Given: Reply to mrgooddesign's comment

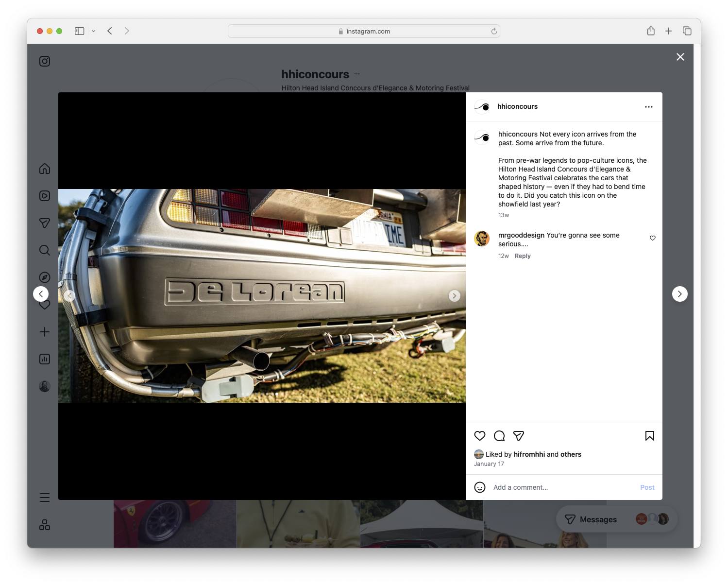Looking at the screenshot, I should pos(523,256).
